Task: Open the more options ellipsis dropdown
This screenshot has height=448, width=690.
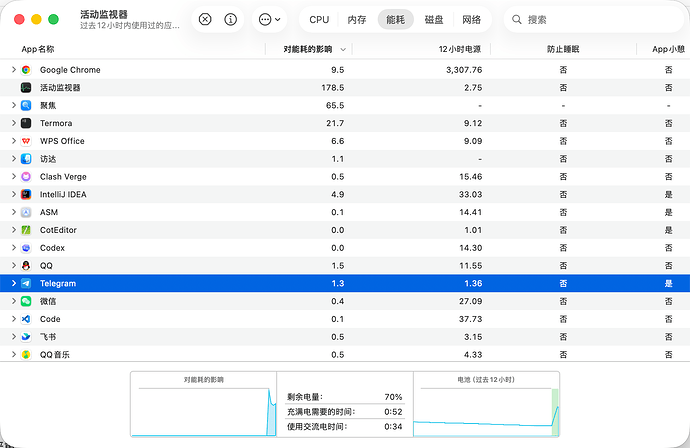Action: tap(270, 19)
